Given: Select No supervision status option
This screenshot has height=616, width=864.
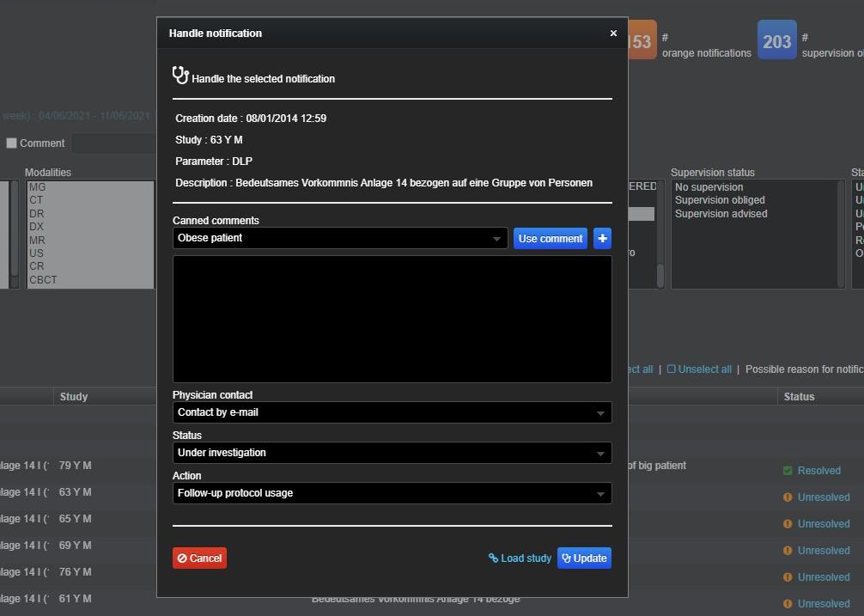Looking at the screenshot, I should coord(709,187).
